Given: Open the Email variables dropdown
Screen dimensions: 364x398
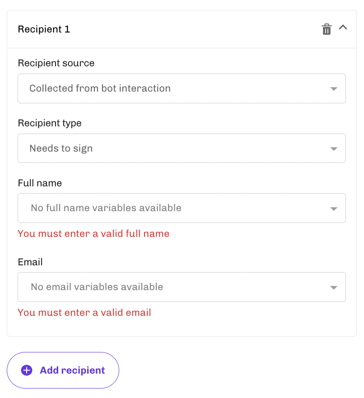Looking at the screenshot, I should [181, 287].
